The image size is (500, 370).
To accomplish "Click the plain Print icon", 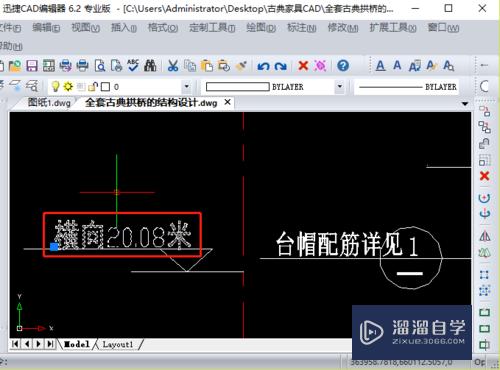I will 82,66.
